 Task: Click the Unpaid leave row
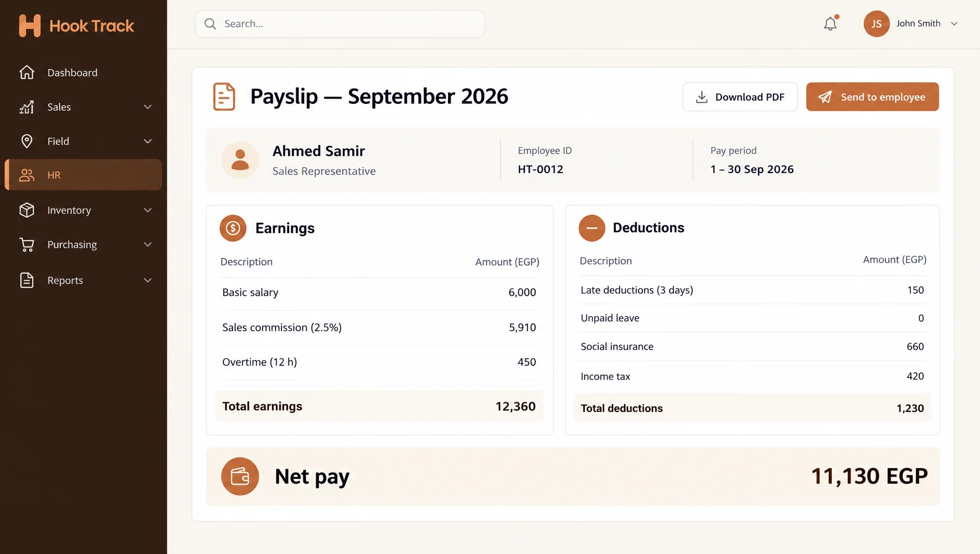(752, 318)
